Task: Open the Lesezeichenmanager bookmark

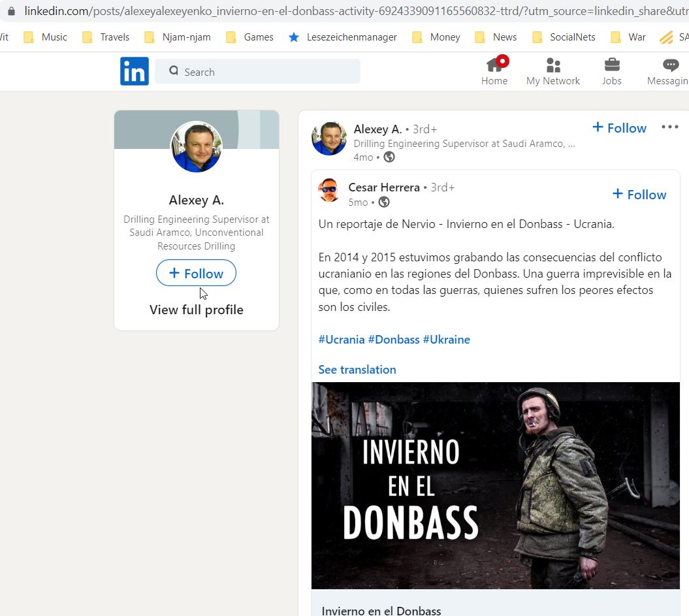Action: [x=343, y=37]
